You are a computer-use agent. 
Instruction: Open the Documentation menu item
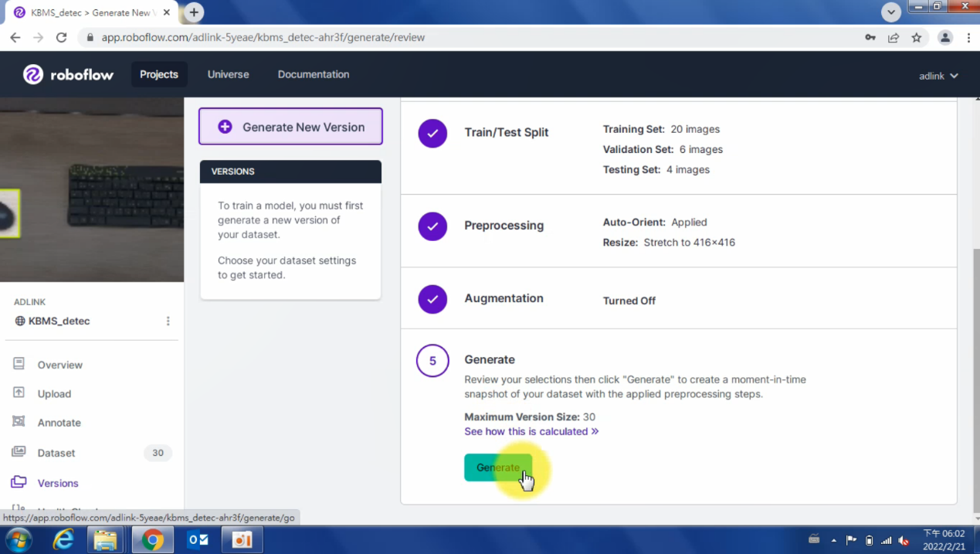[x=314, y=74]
